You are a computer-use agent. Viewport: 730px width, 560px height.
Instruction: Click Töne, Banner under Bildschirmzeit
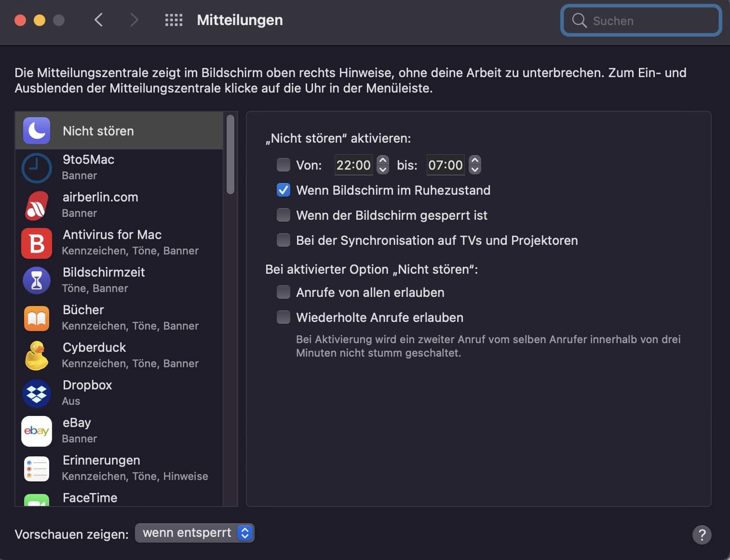coord(95,288)
